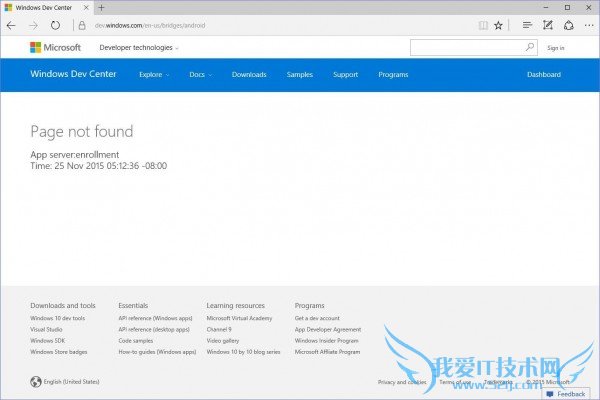Screen dimensions: 600x400
Task: Open API reference (Windows apps) link
Action: (155, 318)
